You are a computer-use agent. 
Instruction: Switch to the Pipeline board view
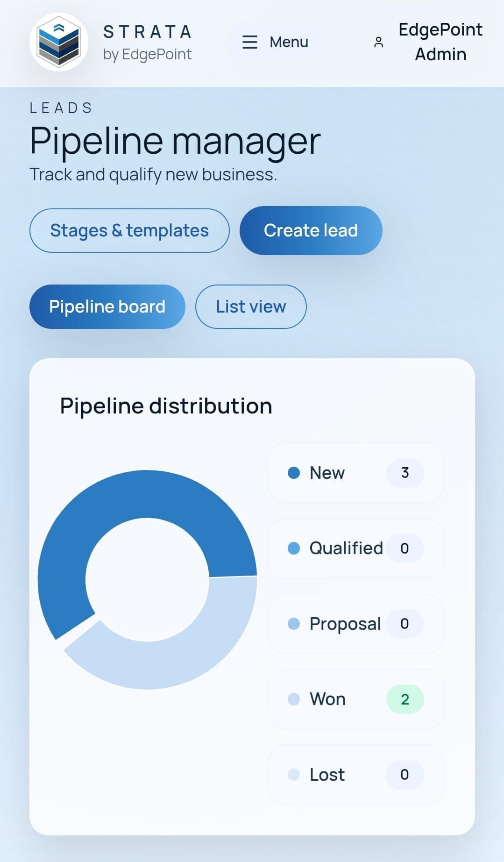point(107,306)
